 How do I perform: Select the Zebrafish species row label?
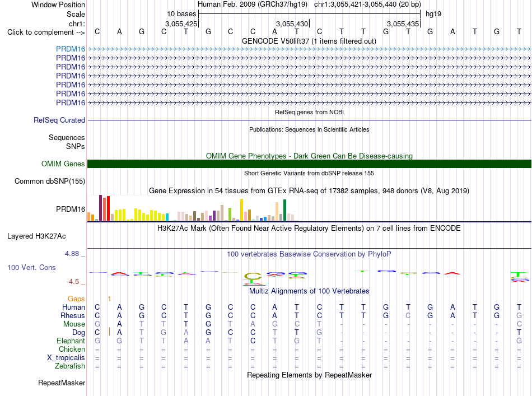[70, 366]
